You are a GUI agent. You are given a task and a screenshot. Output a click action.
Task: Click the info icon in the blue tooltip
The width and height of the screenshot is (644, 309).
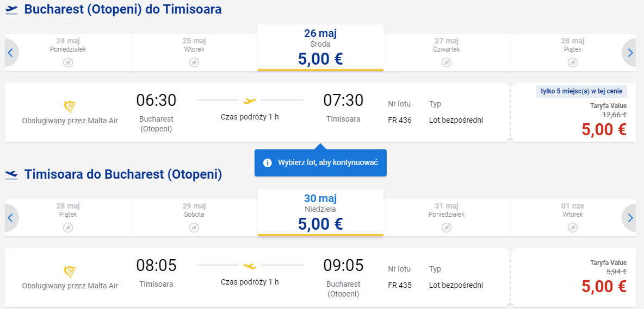click(268, 163)
